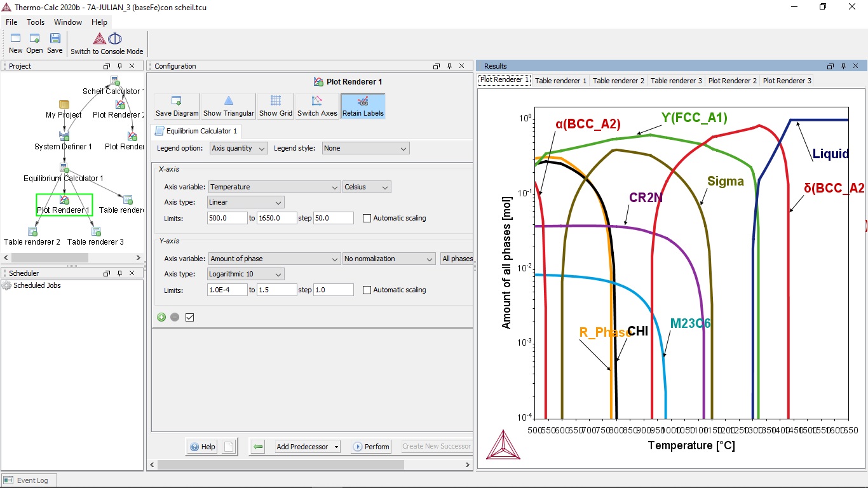
Task: Toggle Show Grid on plot
Action: [276, 106]
